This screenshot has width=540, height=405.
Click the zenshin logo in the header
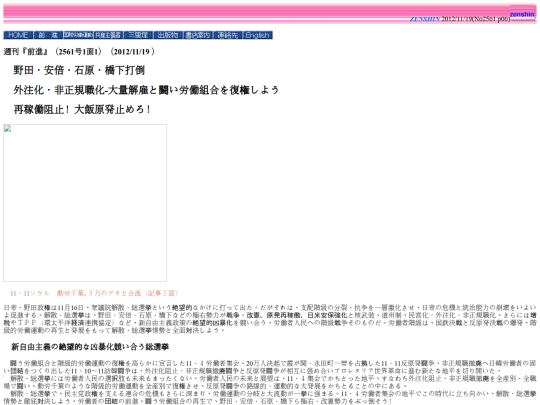point(522,14)
